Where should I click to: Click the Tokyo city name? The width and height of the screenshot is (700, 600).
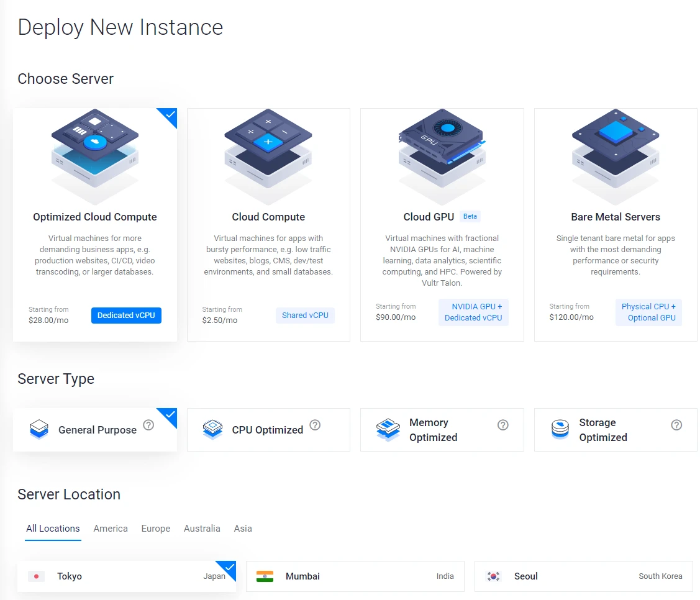69,576
